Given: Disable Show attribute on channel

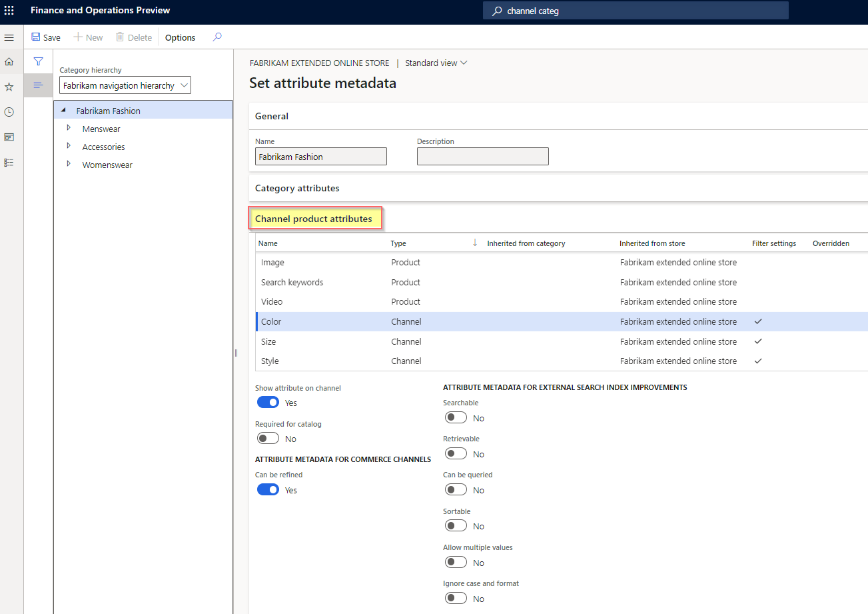Looking at the screenshot, I should pyautogui.click(x=268, y=402).
